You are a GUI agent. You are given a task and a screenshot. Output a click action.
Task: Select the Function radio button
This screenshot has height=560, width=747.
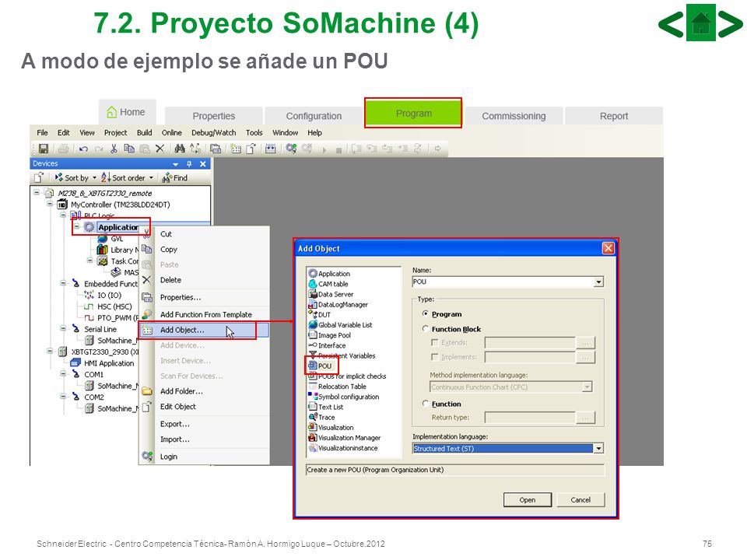pos(426,404)
